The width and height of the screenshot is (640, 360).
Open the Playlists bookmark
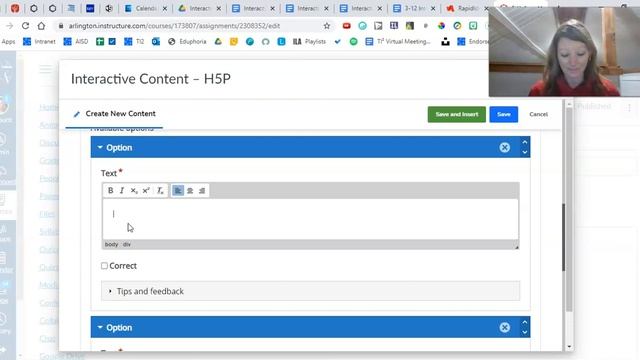[x=309, y=42]
